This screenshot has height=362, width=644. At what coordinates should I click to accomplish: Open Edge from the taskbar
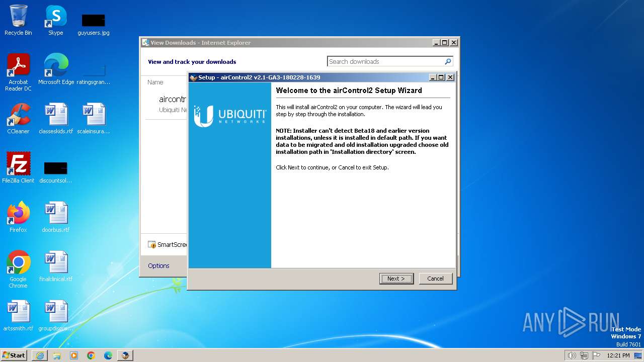(x=108, y=355)
